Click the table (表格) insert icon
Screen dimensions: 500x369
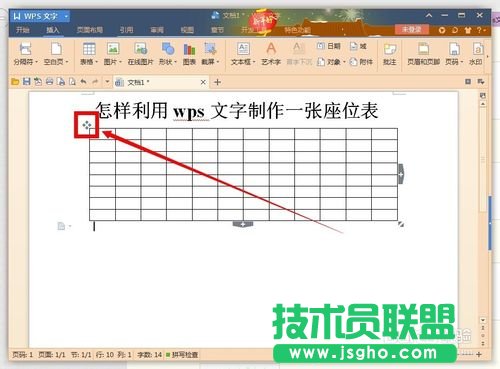coord(89,49)
